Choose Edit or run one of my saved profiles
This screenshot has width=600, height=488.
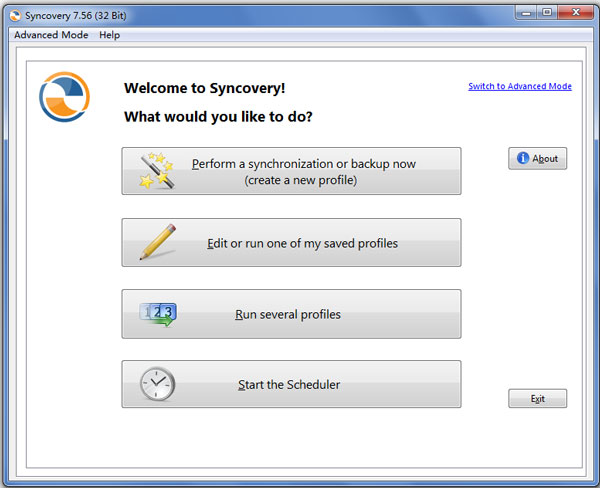(x=292, y=242)
